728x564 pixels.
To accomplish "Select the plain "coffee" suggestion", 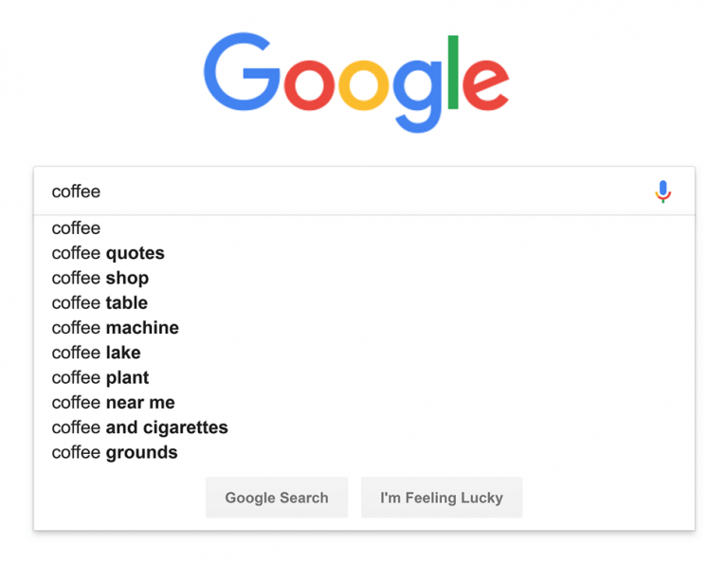I will tap(76, 228).
